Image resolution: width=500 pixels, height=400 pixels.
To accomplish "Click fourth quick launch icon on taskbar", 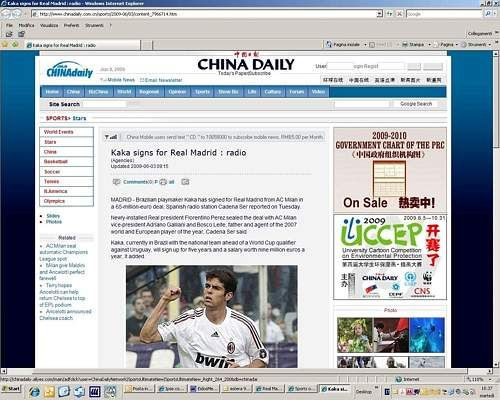I will click(79, 391).
